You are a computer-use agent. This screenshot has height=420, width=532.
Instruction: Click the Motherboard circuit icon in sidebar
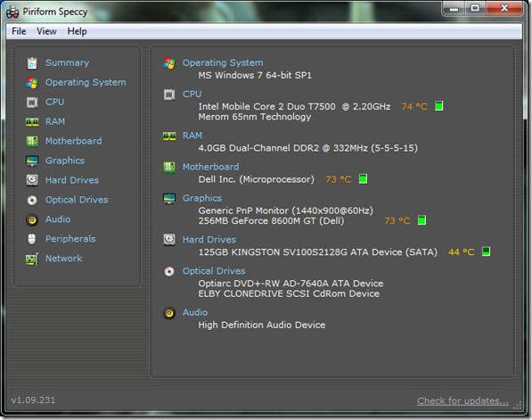coord(32,141)
